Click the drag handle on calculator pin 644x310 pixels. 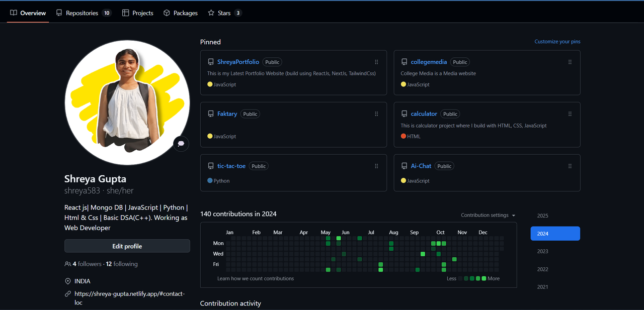(570, 114)
